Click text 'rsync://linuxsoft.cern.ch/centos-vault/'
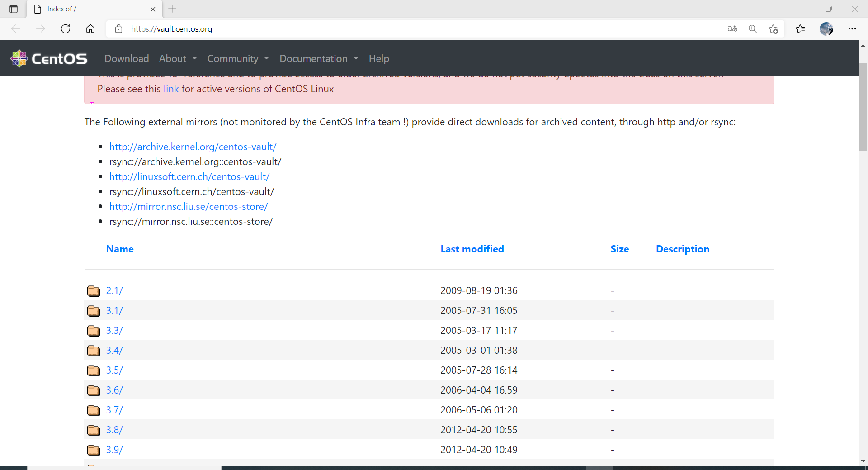 [192, 191]
